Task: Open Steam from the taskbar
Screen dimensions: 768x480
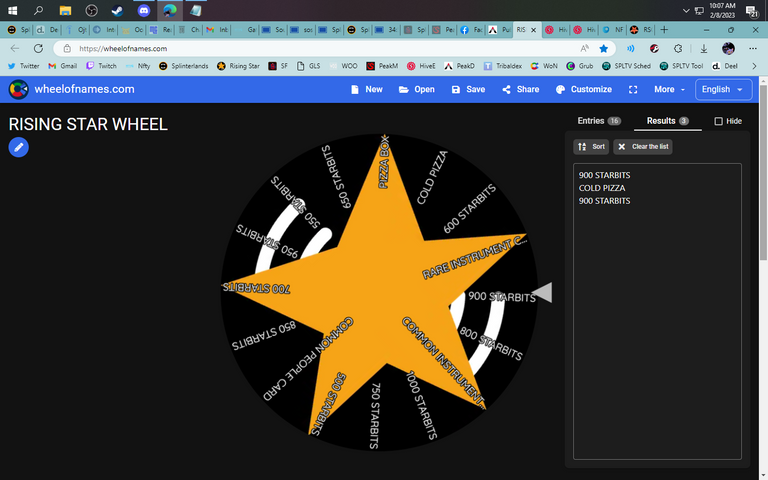Action: point(118,10)
